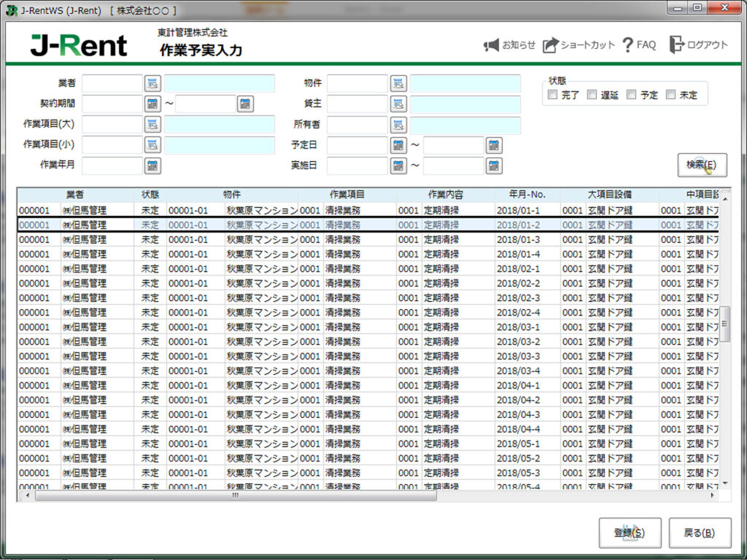Click the 登録(S) register button
The width and height of the screenshot is (747, 560).
click(630, 533)
